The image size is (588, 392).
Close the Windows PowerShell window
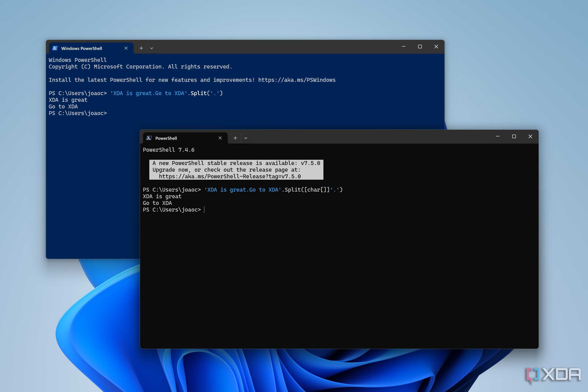click(436, 47)
